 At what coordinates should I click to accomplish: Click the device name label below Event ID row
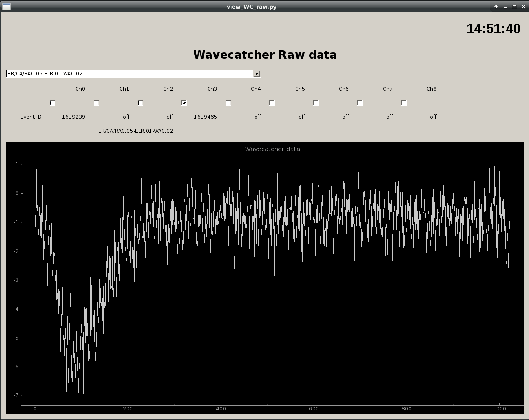click(x=135, y=131)
